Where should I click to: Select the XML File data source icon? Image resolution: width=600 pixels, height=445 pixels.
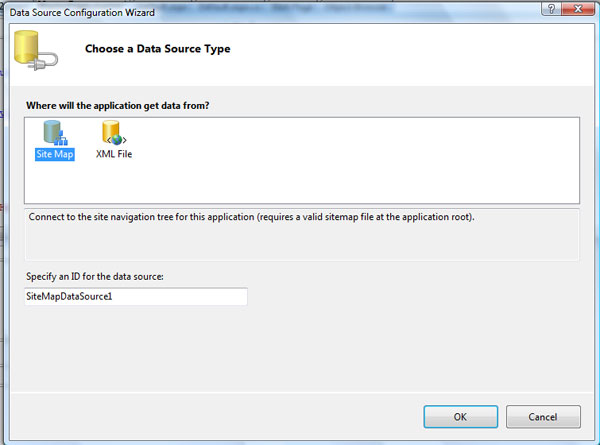(113, 133)
